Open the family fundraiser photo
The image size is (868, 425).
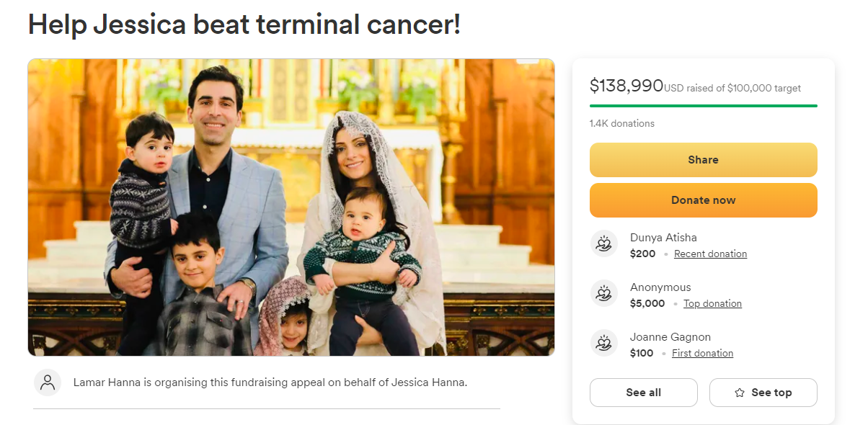coord(291,207)
